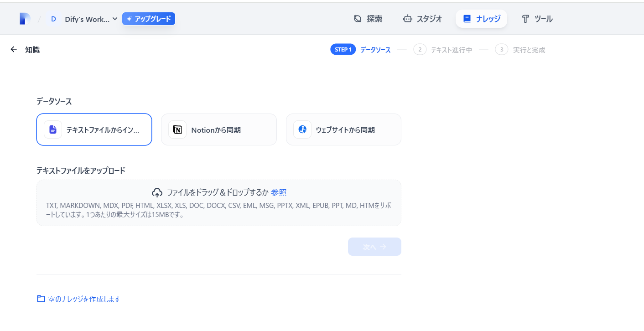Screen dimensions: 644x331
Task: Click the cloud upload icon
Action: pos(157,192)
